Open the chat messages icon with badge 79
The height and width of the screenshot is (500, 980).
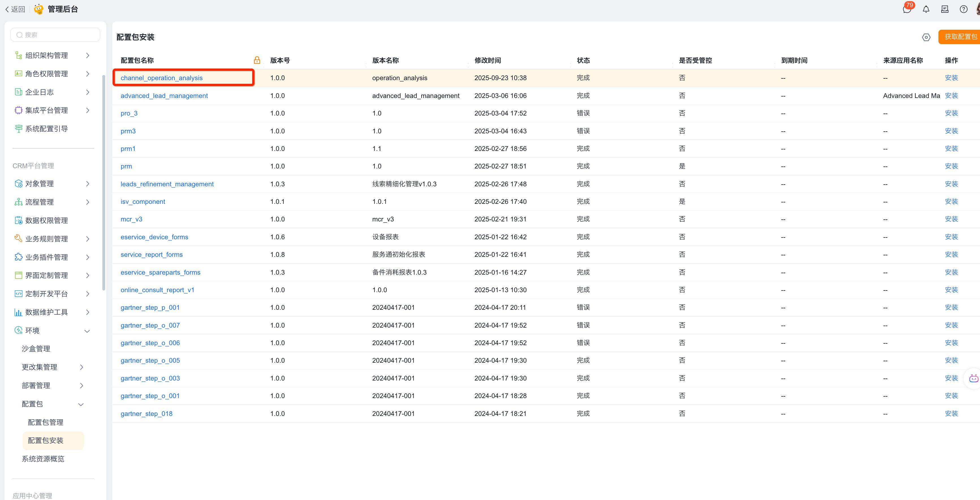907,9
